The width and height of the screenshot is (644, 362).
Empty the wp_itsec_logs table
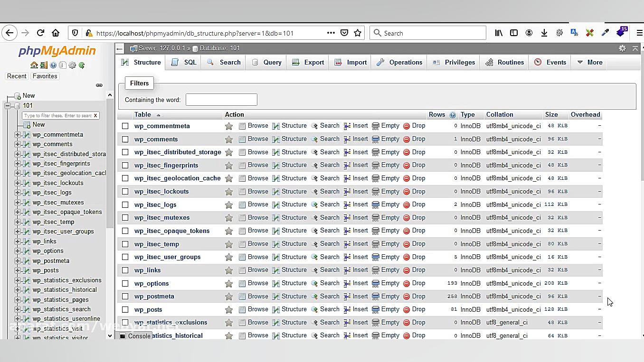point(385,204)
